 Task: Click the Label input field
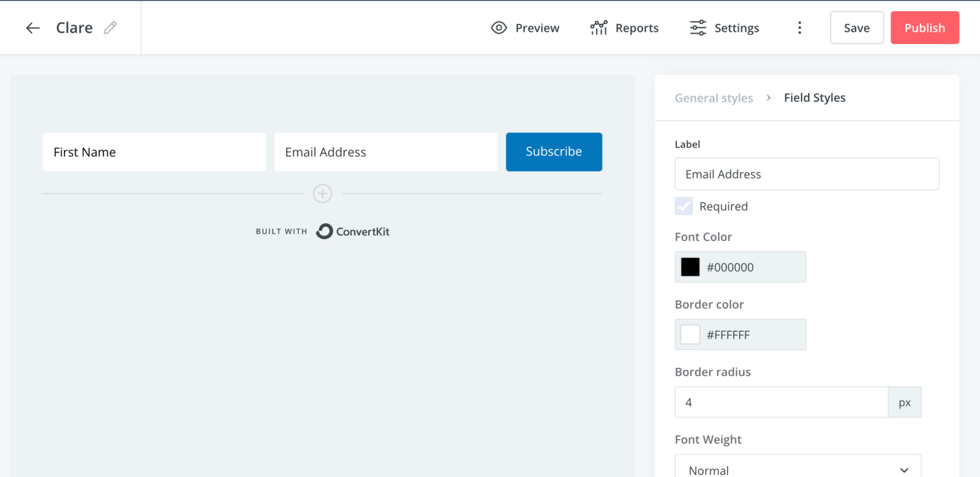807,174
